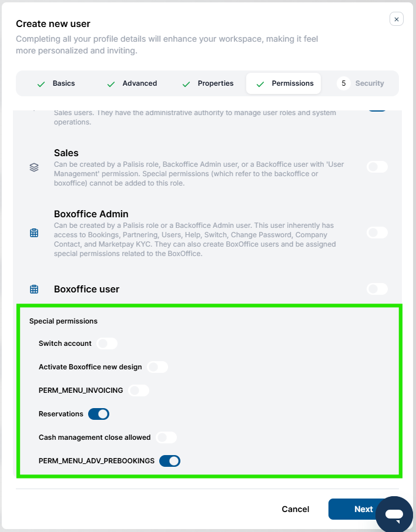Click the Boxoffice user calculator icon

click(x=34, y=289)
